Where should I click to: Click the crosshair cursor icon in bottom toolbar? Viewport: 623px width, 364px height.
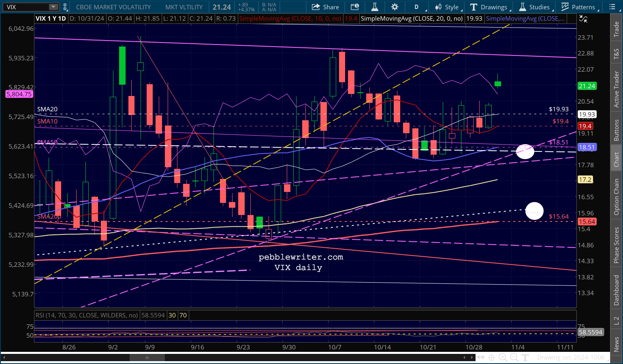491,358
